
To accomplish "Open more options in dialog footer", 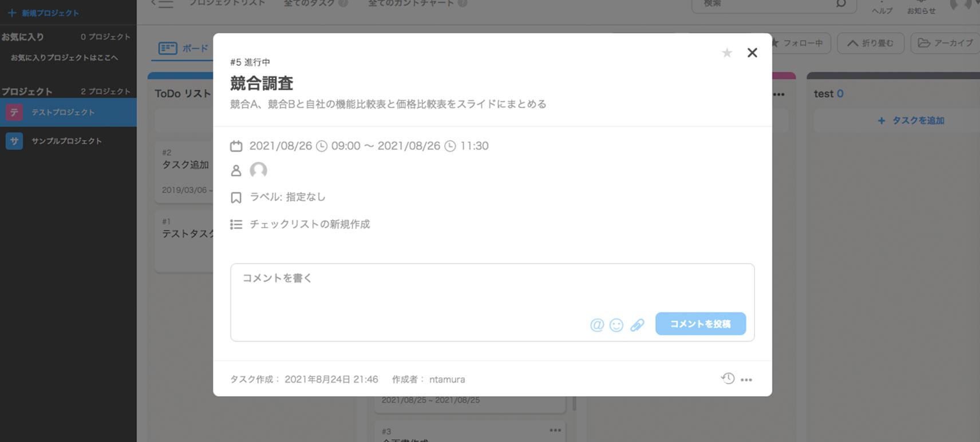I will [746, 380].
